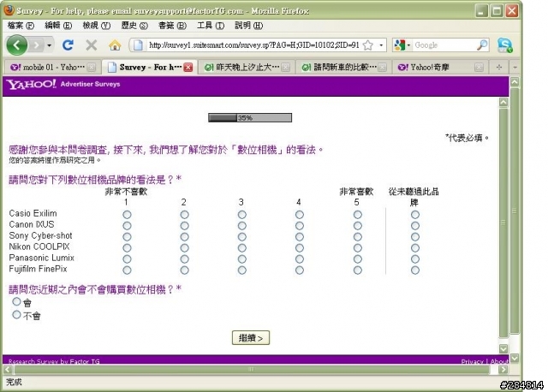Open the 編輯 (E) menu

pyautogui.click(x=58, y=26)
